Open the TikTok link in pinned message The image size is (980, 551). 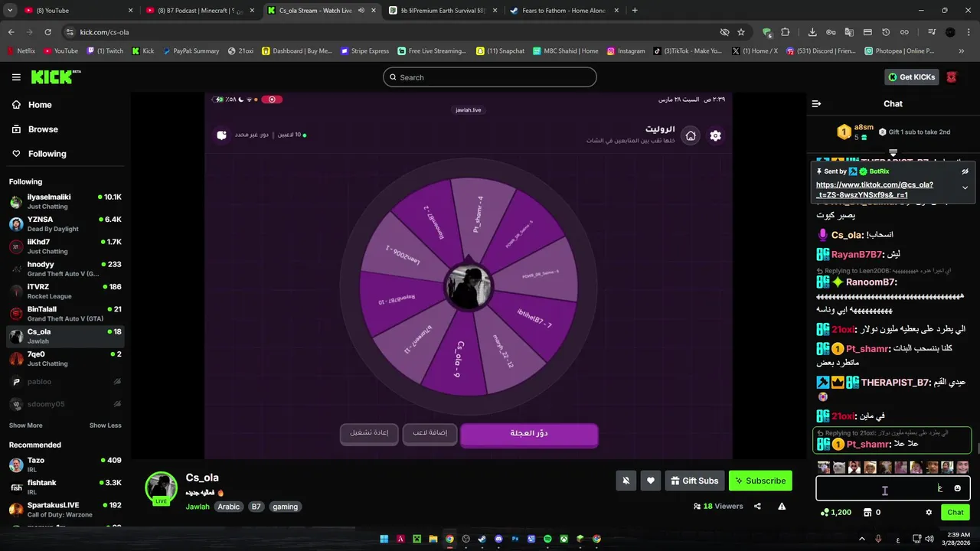point(874,190)
